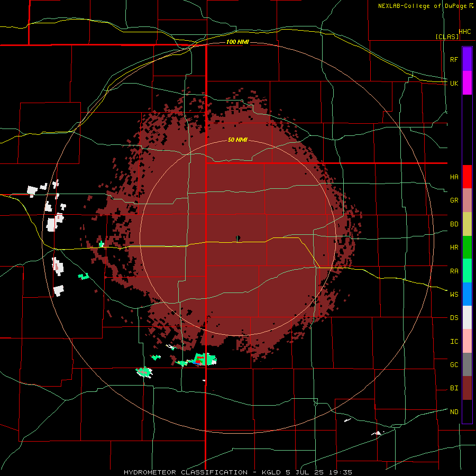
Task: Click the 'IC' legend label
Action: [x=454, y=342]
